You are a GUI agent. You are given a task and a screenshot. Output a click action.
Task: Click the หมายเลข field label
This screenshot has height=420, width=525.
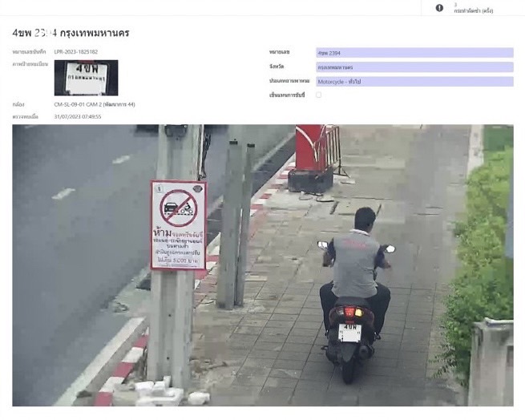coord(281,52)
